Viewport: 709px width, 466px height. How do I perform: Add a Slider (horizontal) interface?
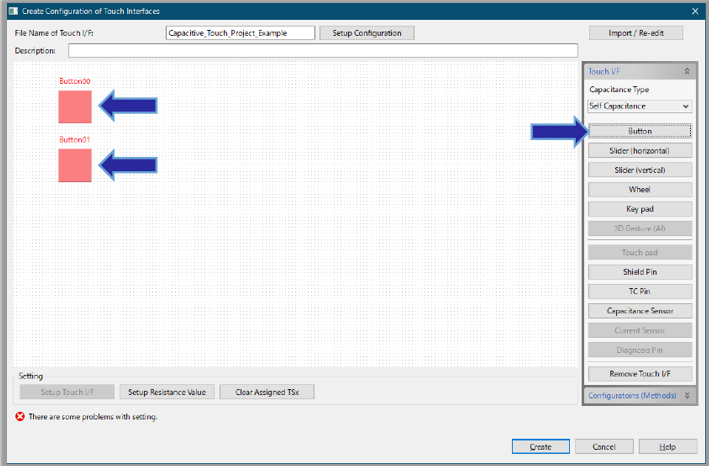coord(640,151)
